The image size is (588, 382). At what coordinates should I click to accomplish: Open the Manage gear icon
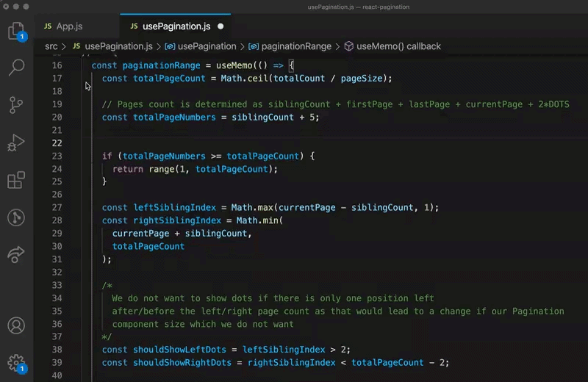pos(16,363)
